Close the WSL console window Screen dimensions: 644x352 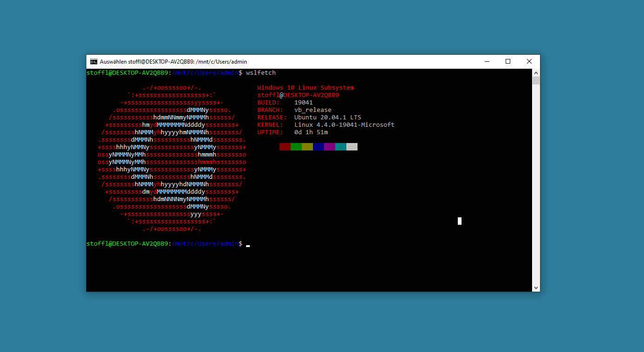click(x=529, y=61)
